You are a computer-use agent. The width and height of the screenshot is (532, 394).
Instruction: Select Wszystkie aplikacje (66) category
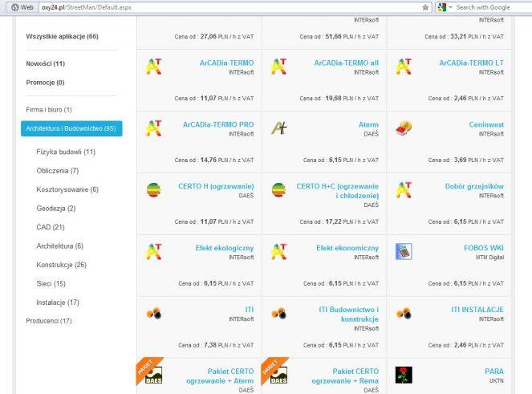[x=62, y=36]
